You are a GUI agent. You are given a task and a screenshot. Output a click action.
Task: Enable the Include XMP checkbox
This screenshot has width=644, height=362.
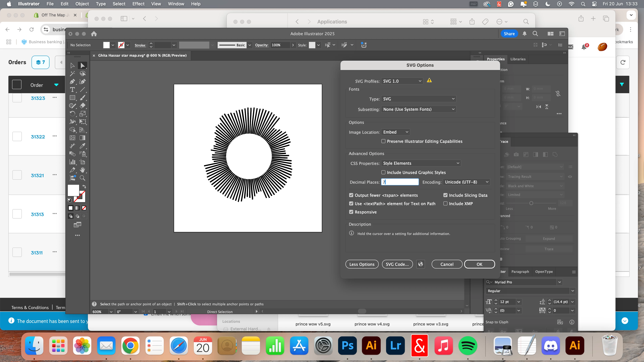pyautogui.click(x=445, y=204)
